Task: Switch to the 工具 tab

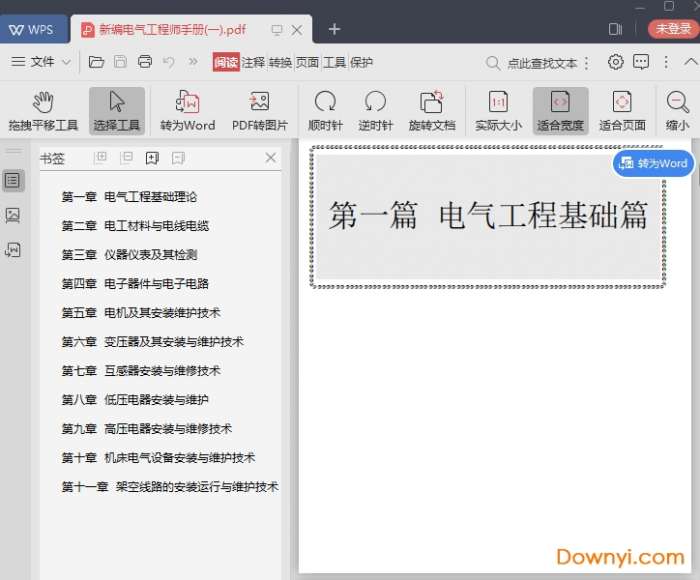Action: pyautogui.click(x=334, y=62)
